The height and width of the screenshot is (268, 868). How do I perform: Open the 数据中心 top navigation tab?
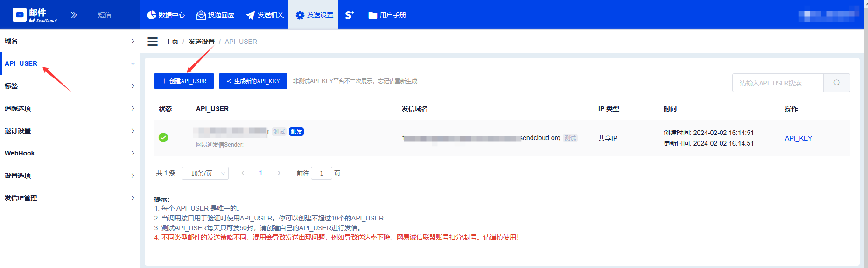click(166, 15)
